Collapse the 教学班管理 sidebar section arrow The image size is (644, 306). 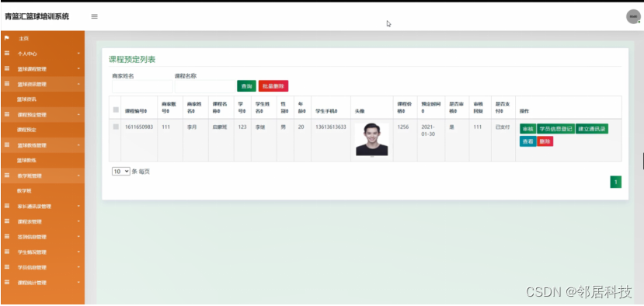[x=78, y=176]
